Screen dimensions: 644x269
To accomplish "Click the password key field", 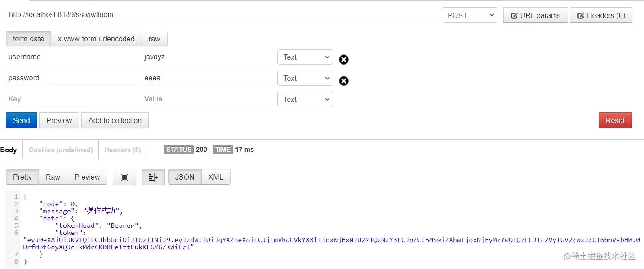I will pos(71,78).
